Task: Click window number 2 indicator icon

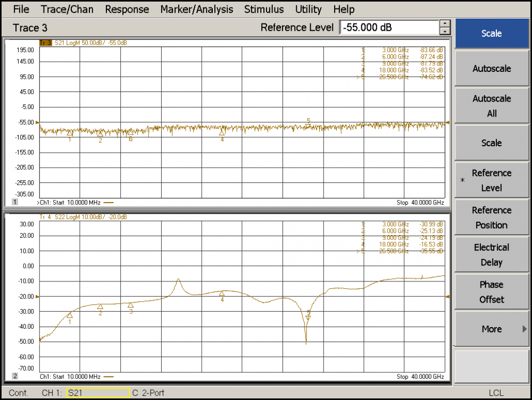Action: click(x=15, y=376)
